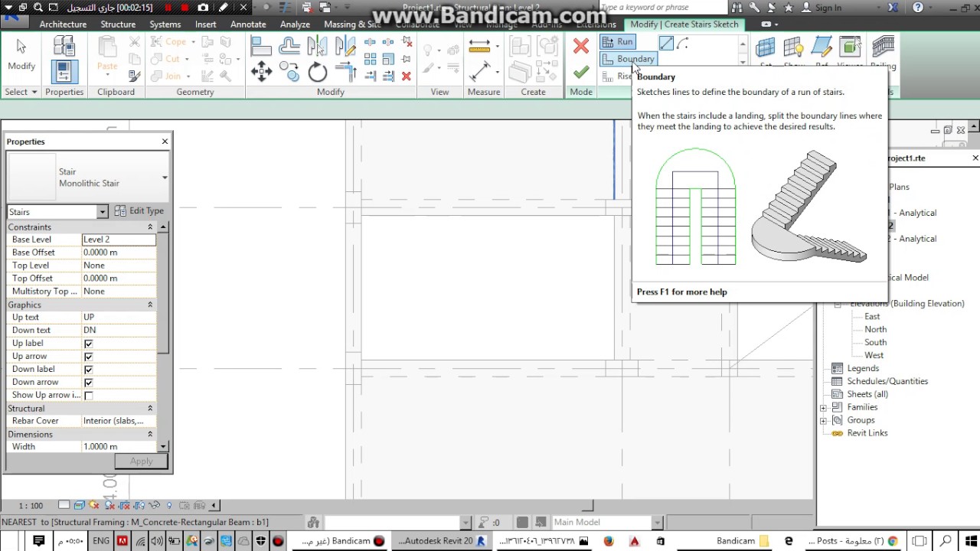Click the Offset tool icon
980x551 pixels.
click(289, 47)
